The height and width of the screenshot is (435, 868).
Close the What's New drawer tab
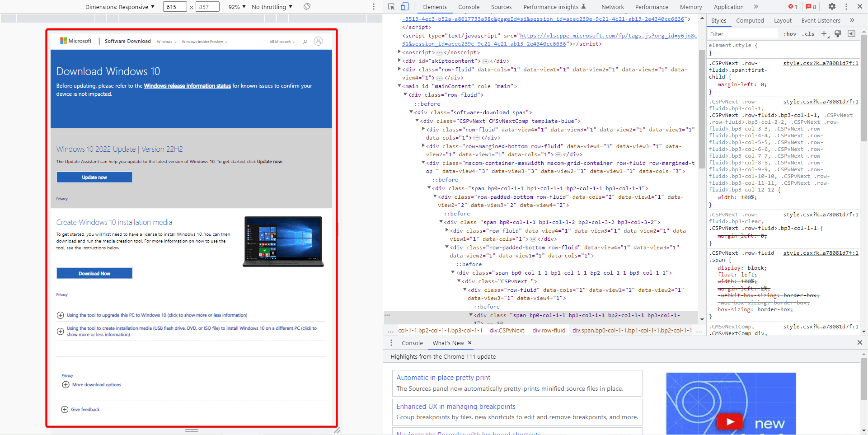(470, 343)
